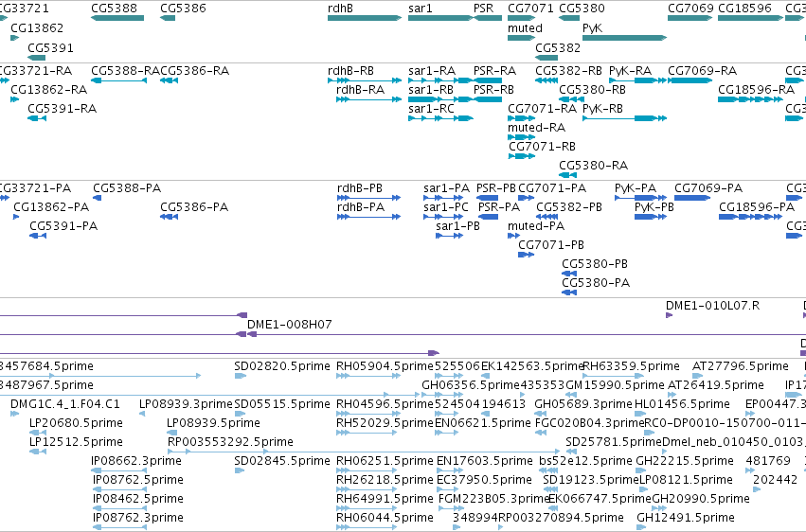Open protein CG18596-PA label

[757, 207]
